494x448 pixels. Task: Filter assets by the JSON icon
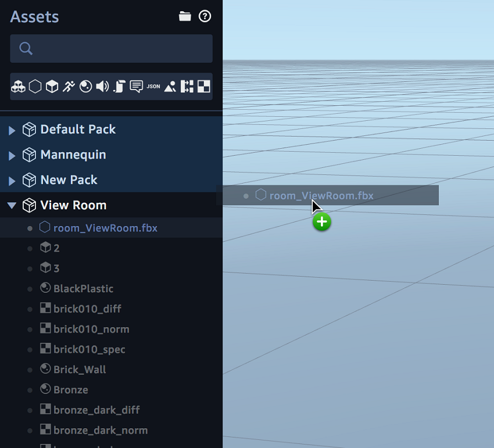point(153,87)
